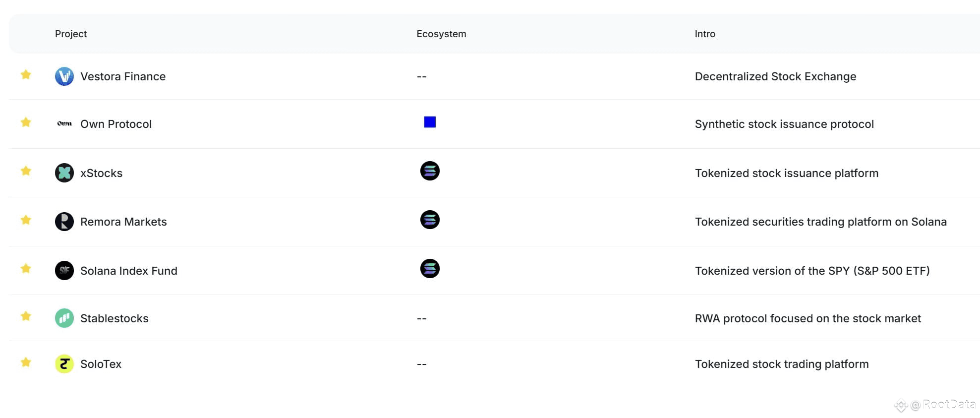
Task: Click the blue ecosystem icon for Own Protocol
Action: coord(430,122)
